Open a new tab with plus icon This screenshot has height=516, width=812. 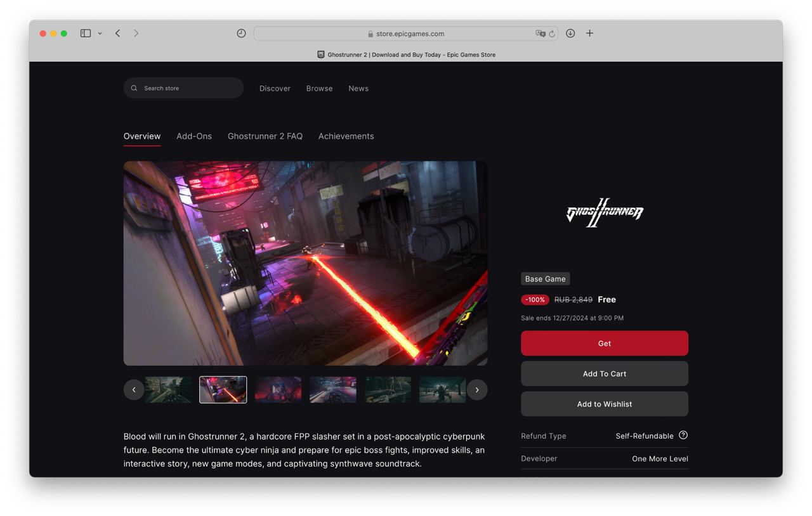point(589,34)
